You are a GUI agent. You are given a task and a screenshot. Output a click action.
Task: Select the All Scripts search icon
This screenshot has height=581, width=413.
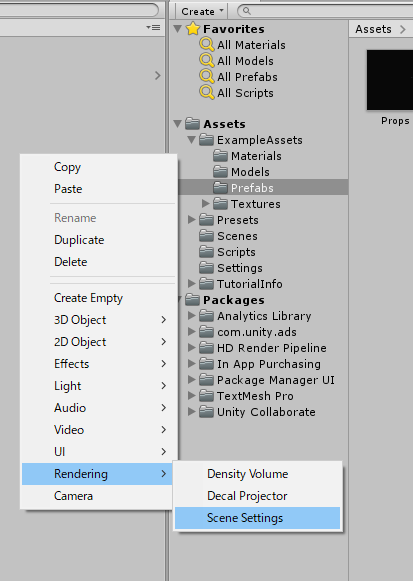[207, 92]
